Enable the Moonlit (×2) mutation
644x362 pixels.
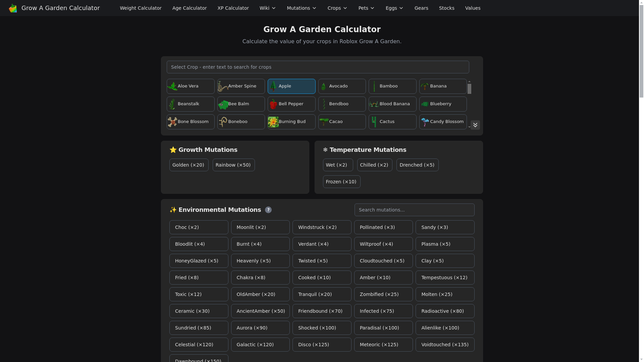[260, 227]
